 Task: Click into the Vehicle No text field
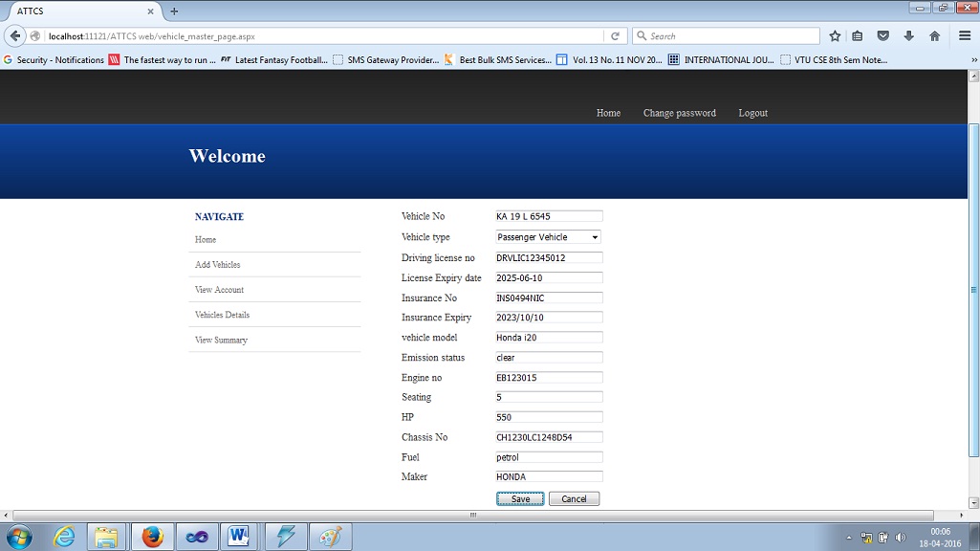(548, 217)
